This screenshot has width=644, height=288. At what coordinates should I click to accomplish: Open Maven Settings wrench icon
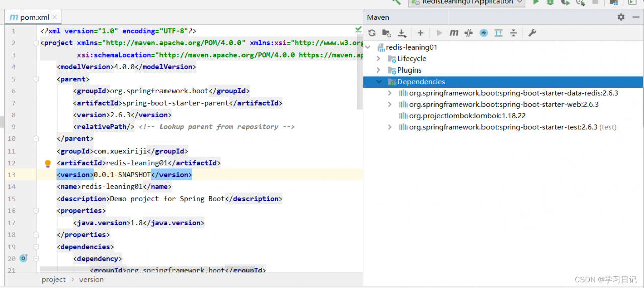tap(532, 33)
